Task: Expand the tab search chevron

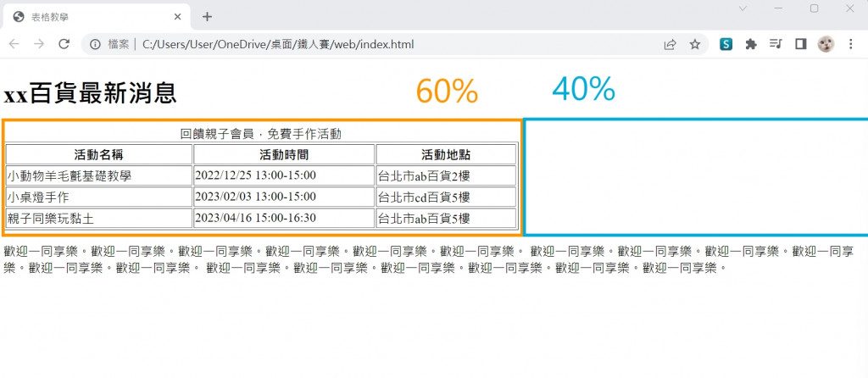Action: [x=743, y=8]
